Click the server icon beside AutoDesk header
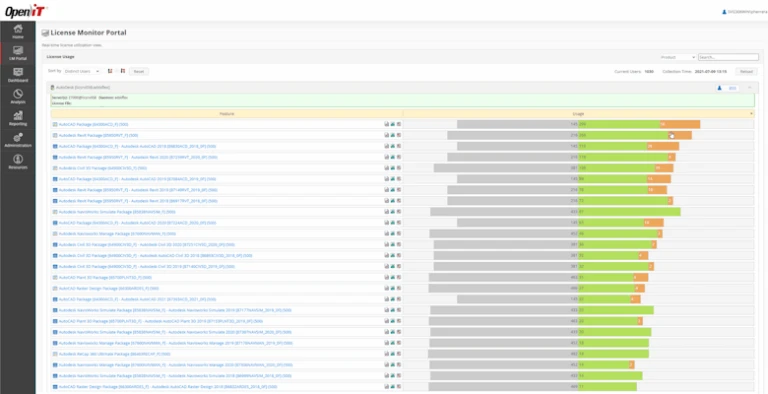 53,87
